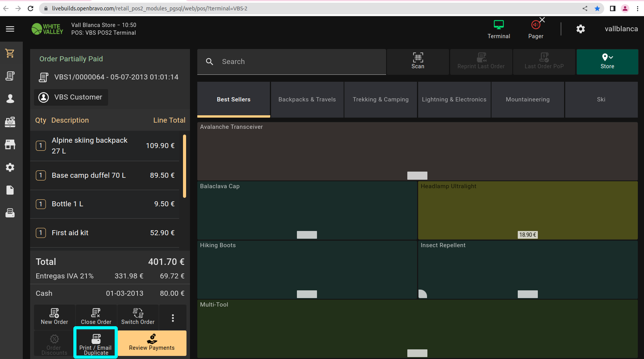Open the three-dot more actions menu
644x359 pixels.
pos(173,317)
